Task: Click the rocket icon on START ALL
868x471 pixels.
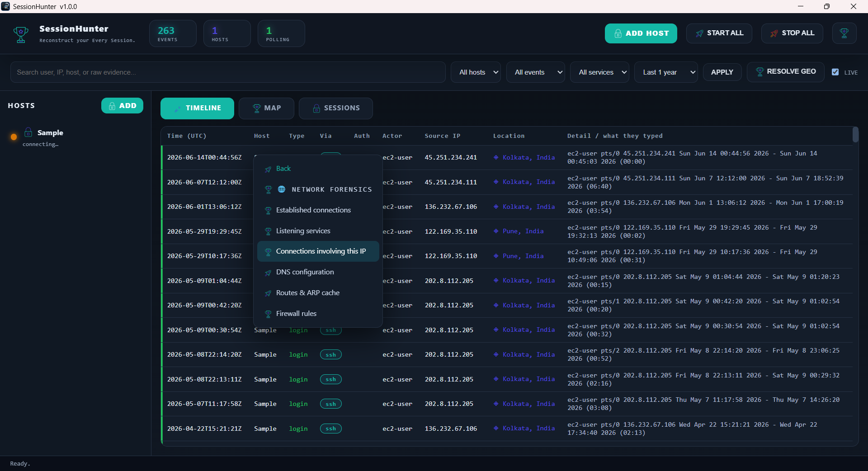Action: [x=699, y=33]
